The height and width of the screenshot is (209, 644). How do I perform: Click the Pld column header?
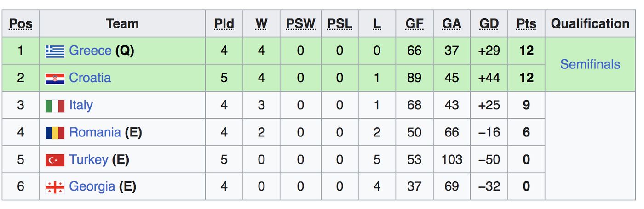pyautogui.click(x=224, y=23)
